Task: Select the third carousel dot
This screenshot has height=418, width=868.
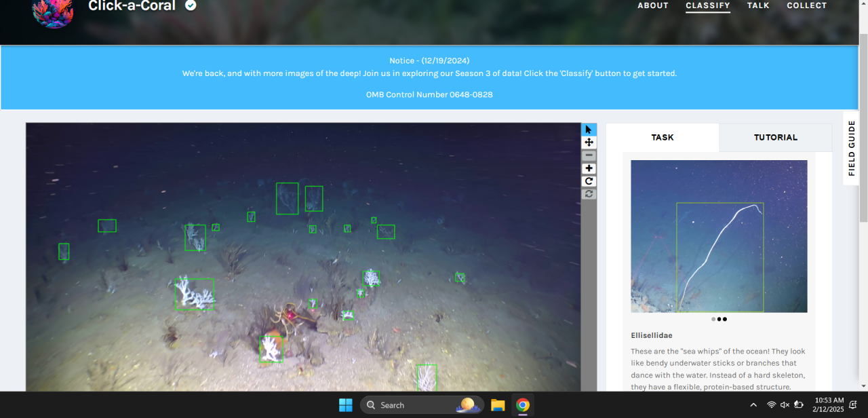Action: [x=724, y=319]
